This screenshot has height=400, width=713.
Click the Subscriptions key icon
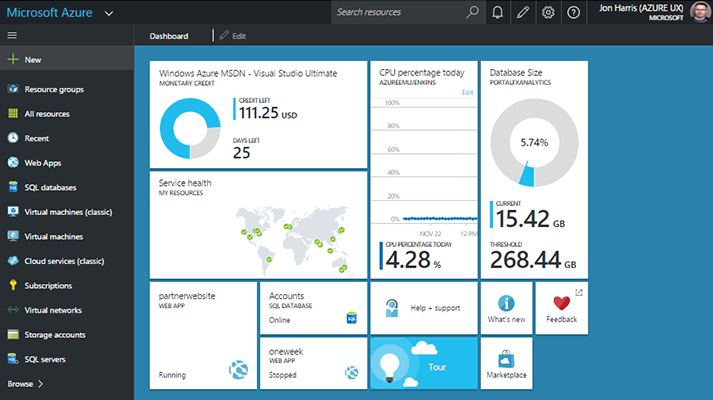point(13,285)
